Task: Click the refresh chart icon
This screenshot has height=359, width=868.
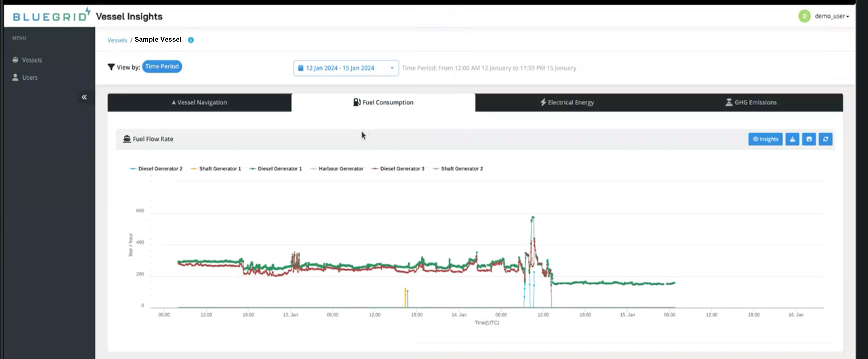Action: (825, 139)
